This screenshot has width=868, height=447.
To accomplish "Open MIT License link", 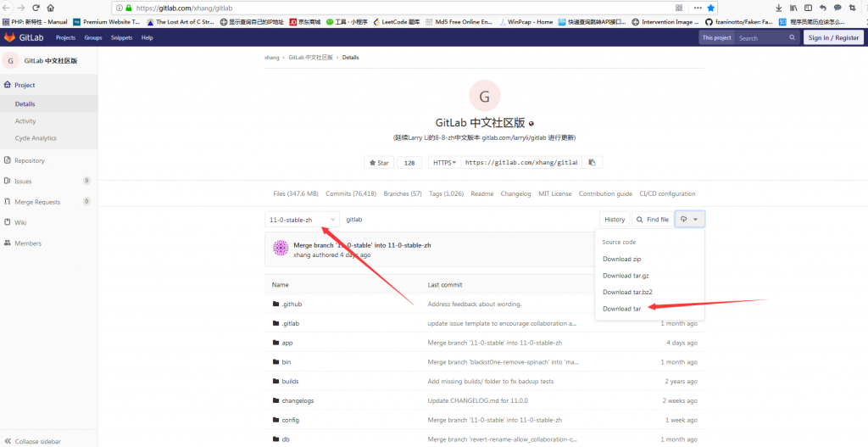I will click(554, 194).
